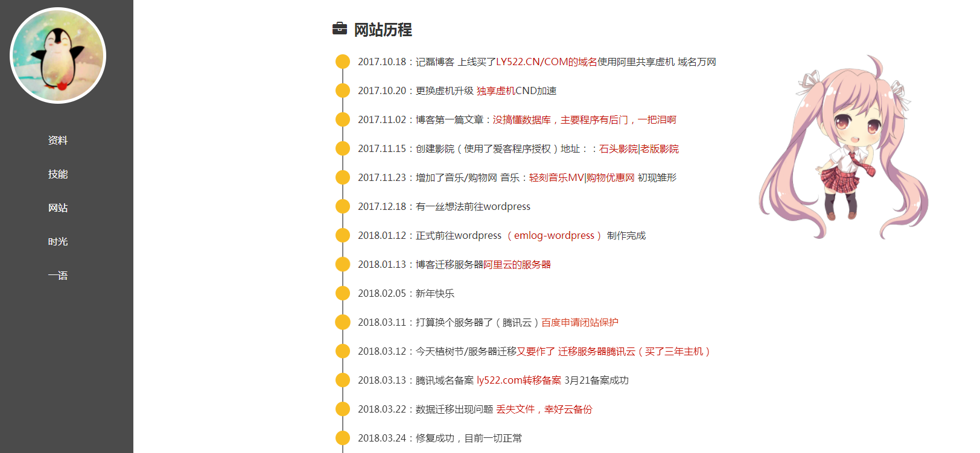Go to the 技能 section
The image size is (980, 453).
tap(58, 174)
